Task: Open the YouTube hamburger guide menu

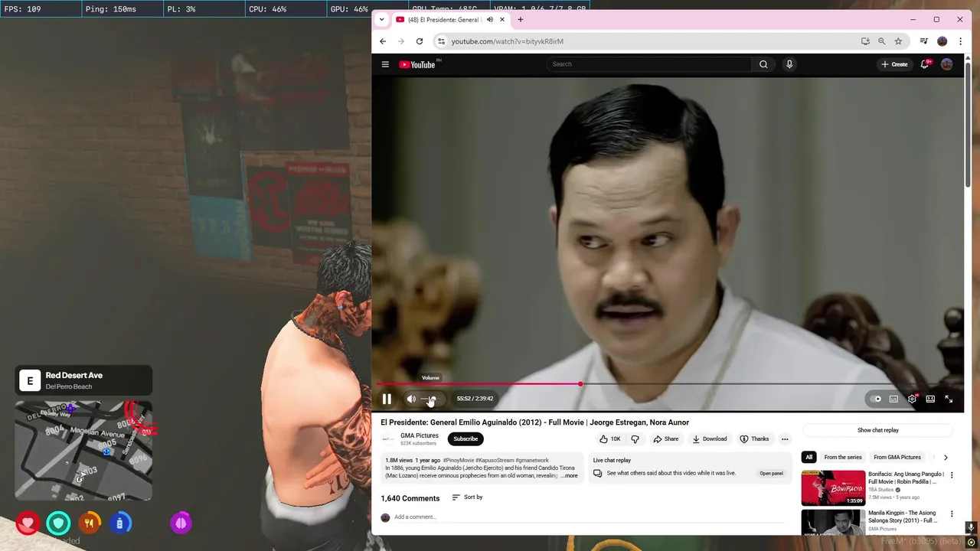Action: click(385, 64)
